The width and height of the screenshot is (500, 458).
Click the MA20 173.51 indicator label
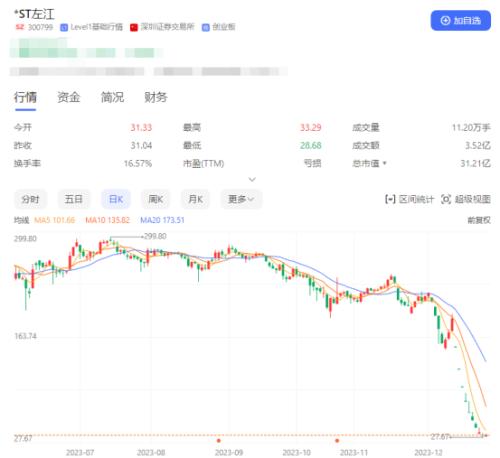162,220
